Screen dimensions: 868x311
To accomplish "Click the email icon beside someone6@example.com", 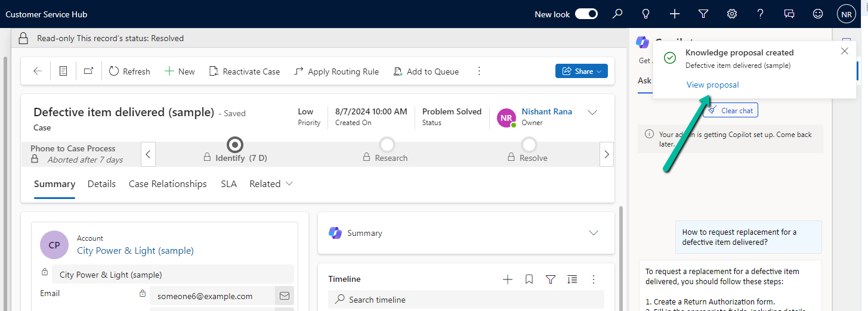I will click(284, 296).
